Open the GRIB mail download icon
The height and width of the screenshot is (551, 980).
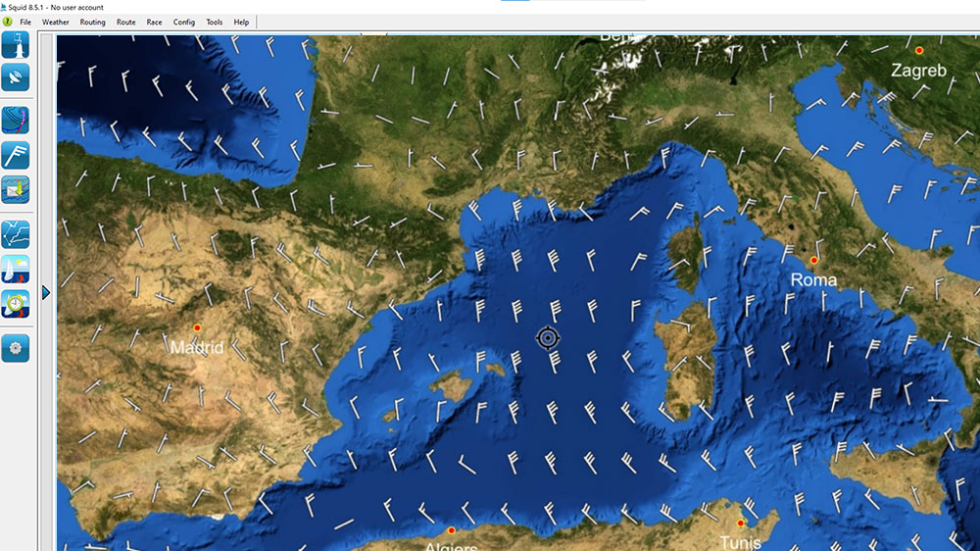(16, 189)
